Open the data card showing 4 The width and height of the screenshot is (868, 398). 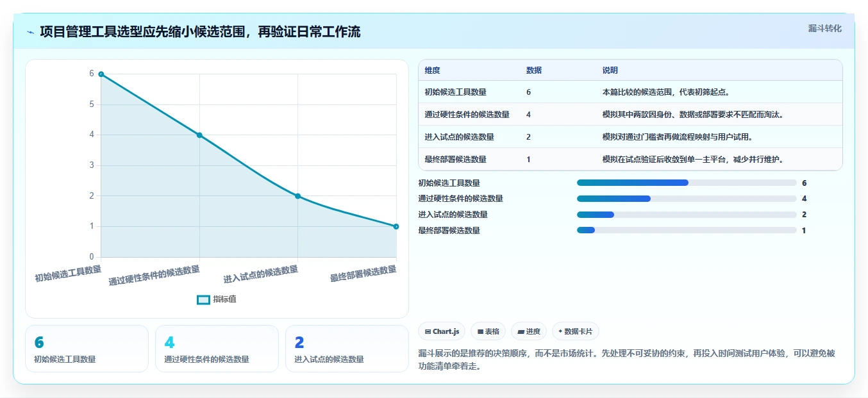tap(217, 349)
